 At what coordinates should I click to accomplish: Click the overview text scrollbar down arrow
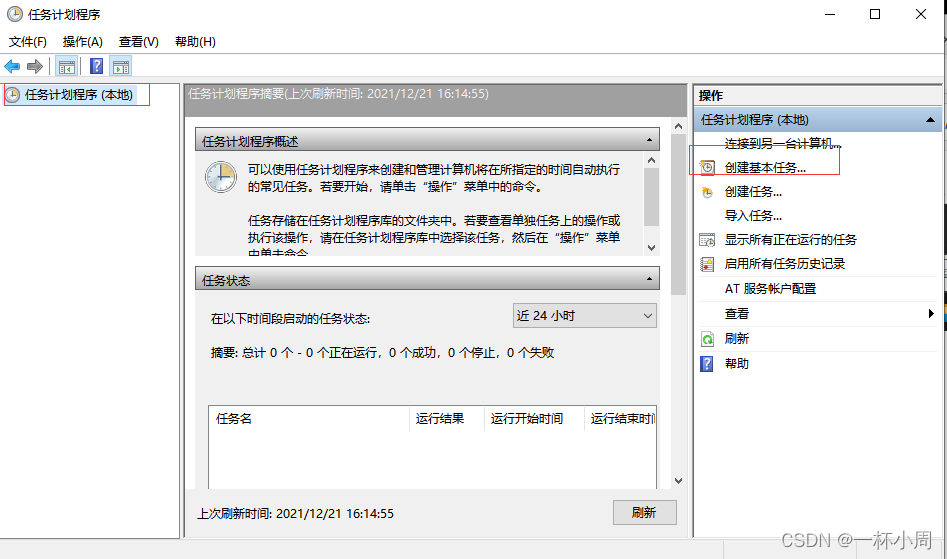651,248
